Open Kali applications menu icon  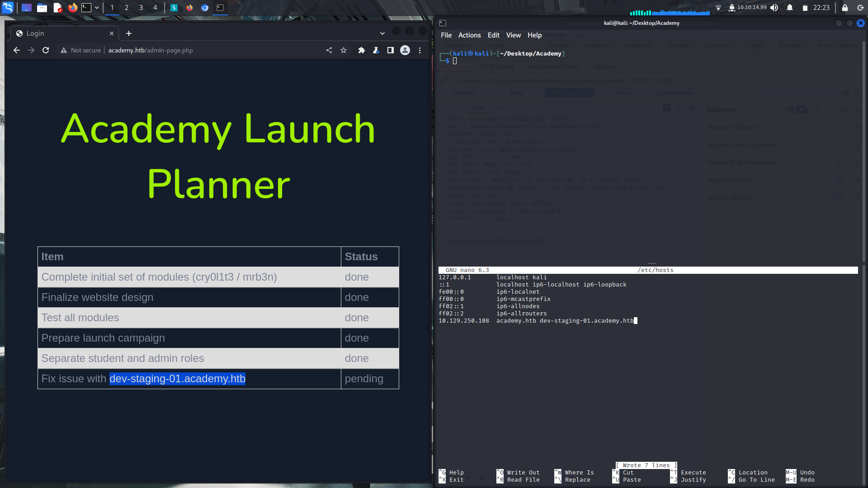pyautogui.click(x=8, y=7)
